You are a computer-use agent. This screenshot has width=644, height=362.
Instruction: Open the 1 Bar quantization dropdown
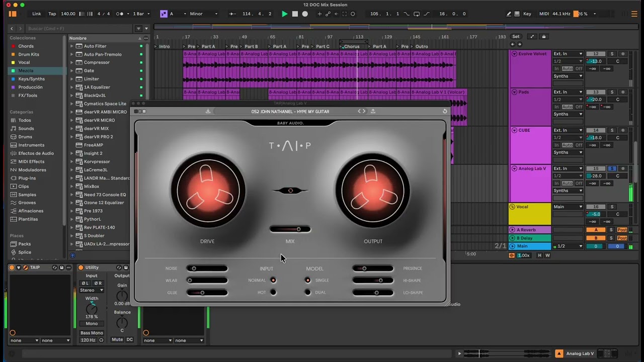(x=141, y=14)
